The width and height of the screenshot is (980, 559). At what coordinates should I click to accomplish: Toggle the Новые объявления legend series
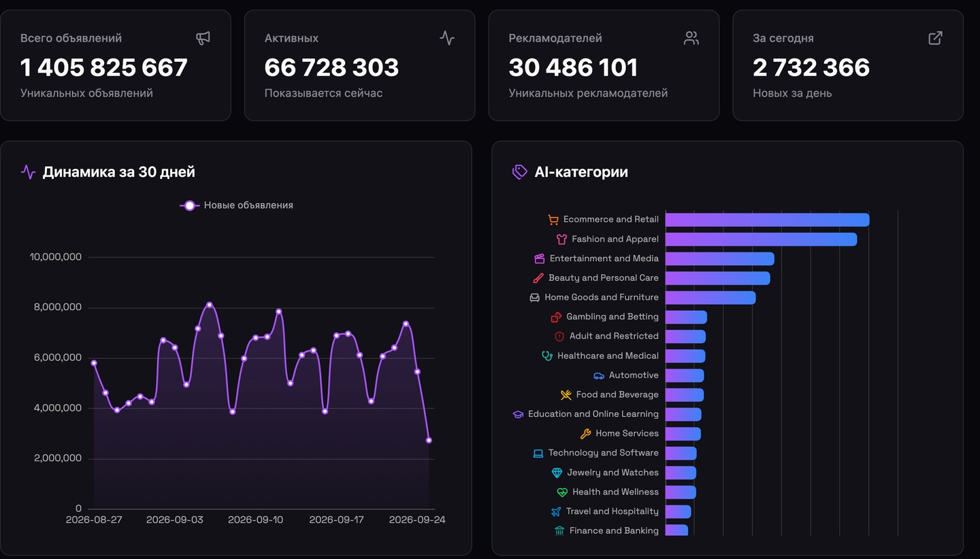point(236,205)
